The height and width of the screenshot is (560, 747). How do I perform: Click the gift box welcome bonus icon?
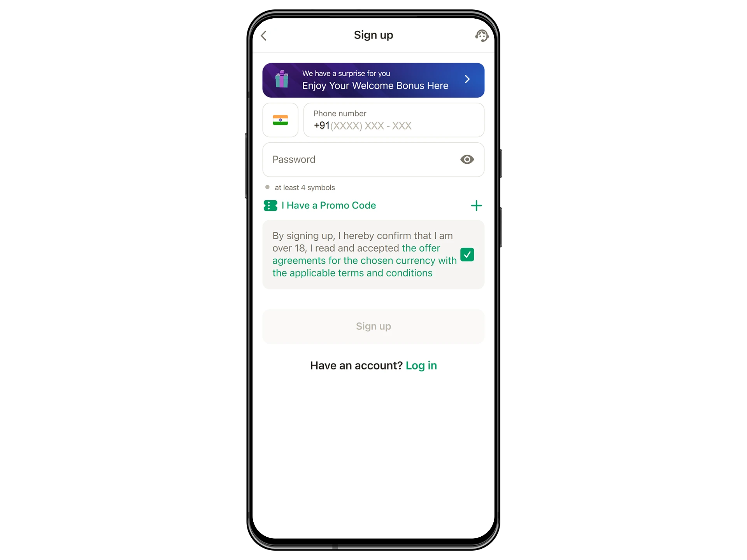(282, 79)
